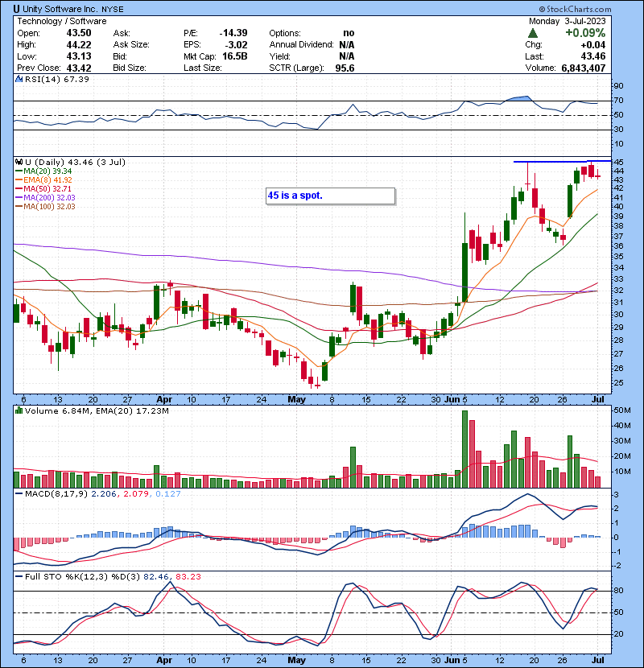Image resolution: width=644 pixels, height=668 pixels.
Task: Click the '45 is a spot.' annotation box
Action: coord(330,196)
